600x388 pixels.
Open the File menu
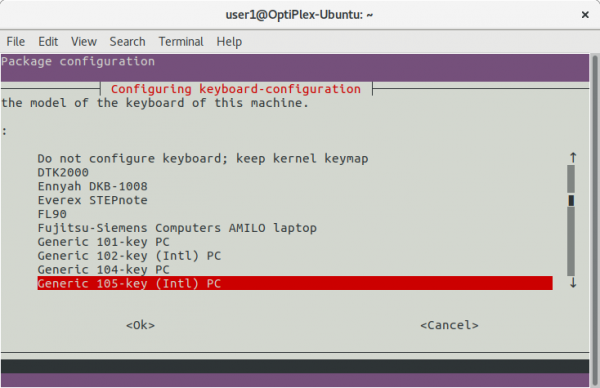point(16,41)
